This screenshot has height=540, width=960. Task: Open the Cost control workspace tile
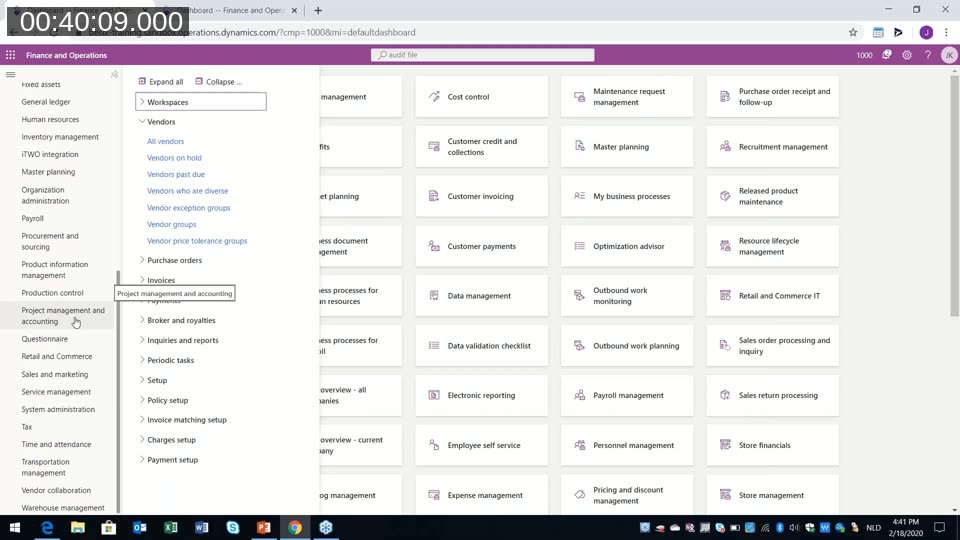482,97
